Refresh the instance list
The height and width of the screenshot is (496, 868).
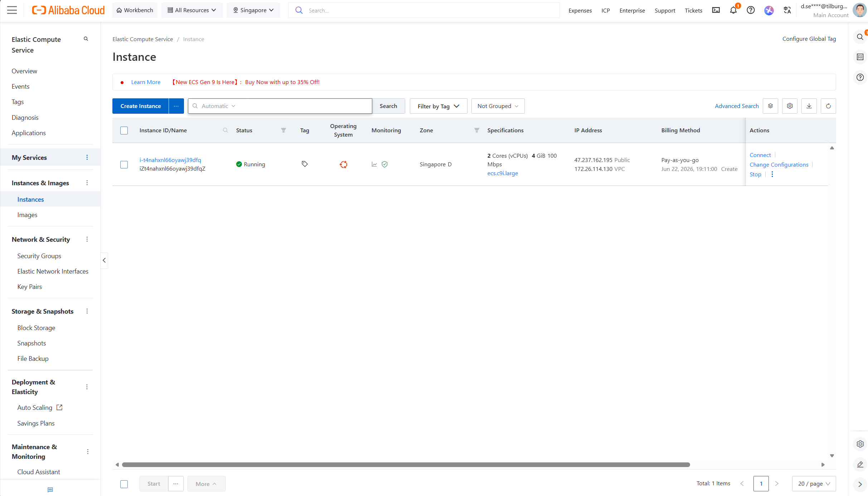coord(828,106)
